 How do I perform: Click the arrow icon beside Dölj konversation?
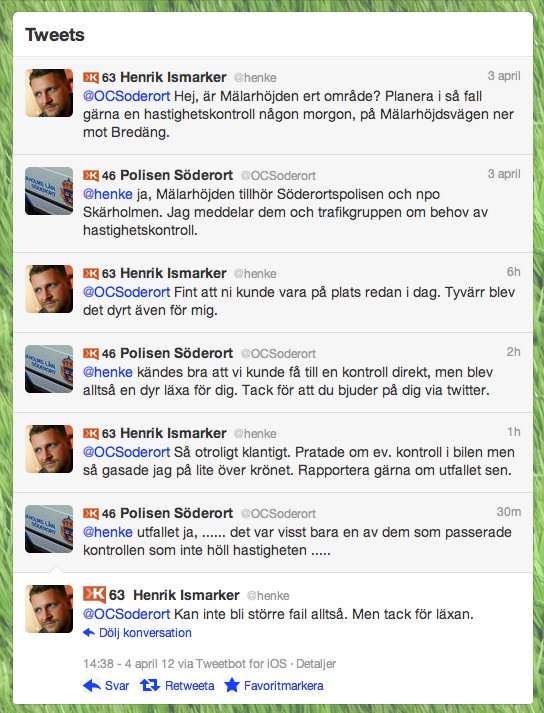[89, 633]
